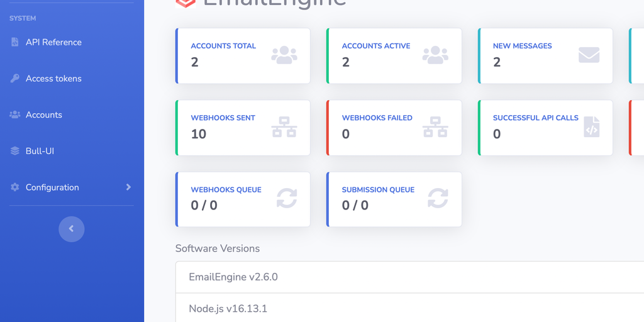Open API Reference in sidebar
Screen dimensions: 644x322
(x=53, y=42)
